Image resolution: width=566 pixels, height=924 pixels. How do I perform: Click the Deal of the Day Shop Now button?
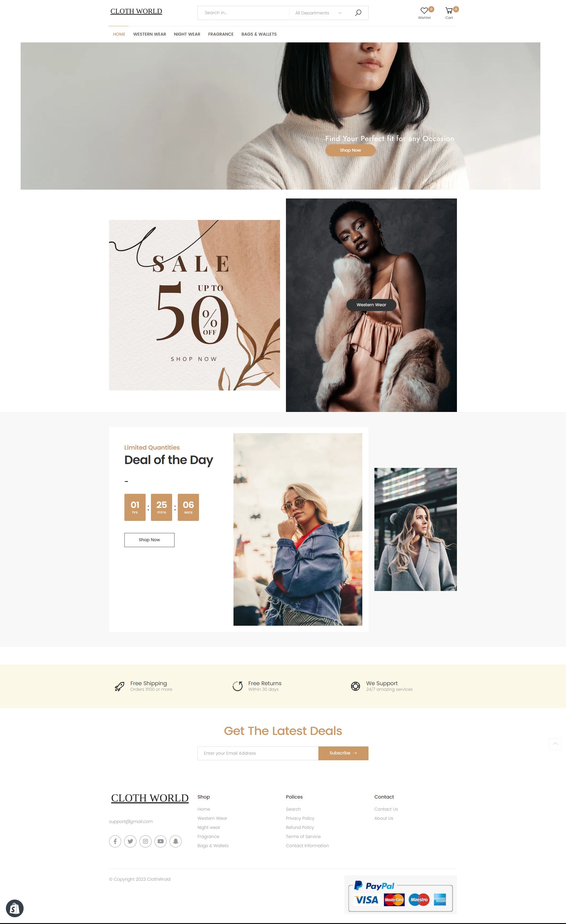[x=149, y=540]
